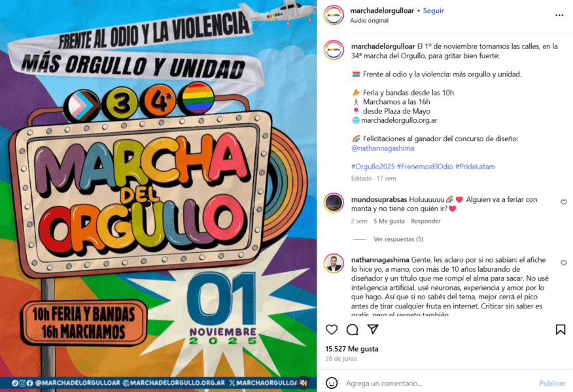The height and width of the screenshot is (392, 573).
Task: Publish comment with Publicar button
Action: tap(552, 384)
